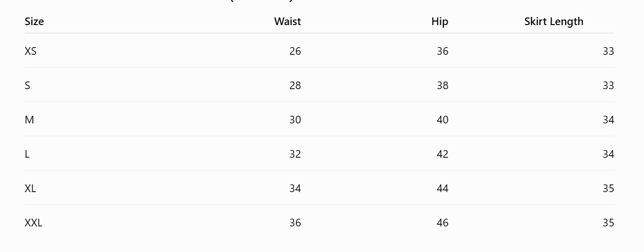Click hip value 42 for L

[x=442, y=154]
